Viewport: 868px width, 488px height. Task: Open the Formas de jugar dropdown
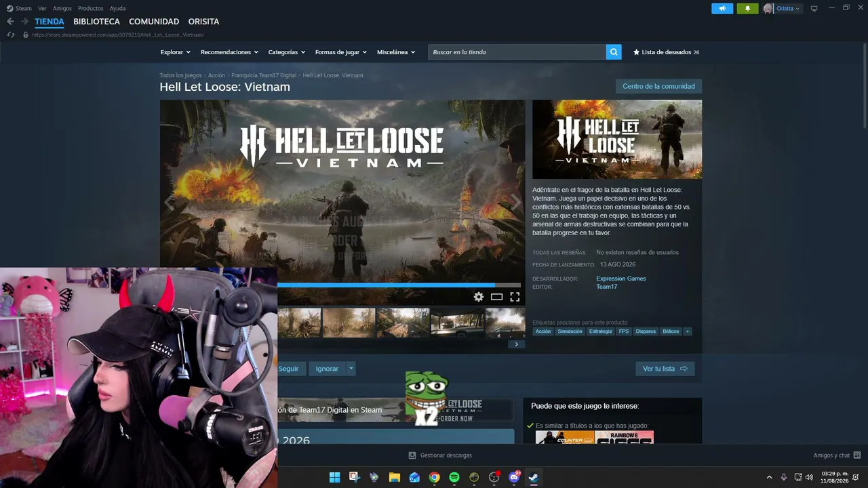(x=340, y=52)
